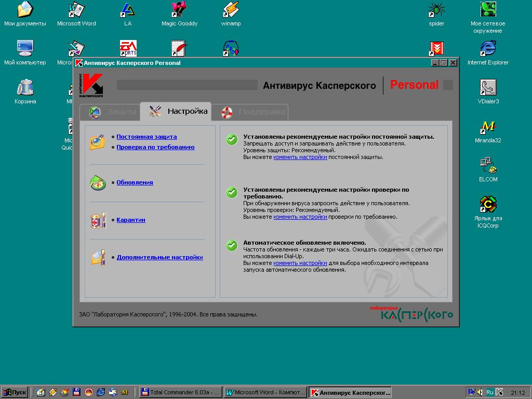Open winamp desktop shortcut
Viewport: 532px width, 399px height.
pyautogui.click(x=231, y=14)
